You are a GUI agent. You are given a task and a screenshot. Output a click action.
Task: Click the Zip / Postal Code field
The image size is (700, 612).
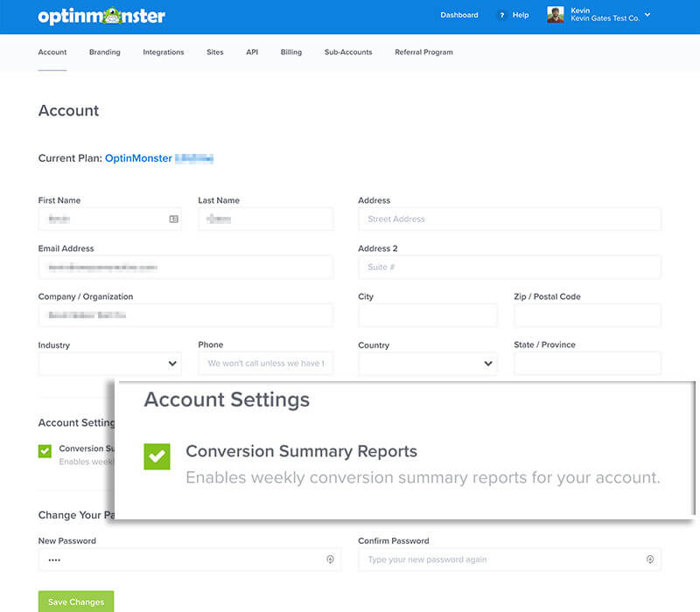[x=587, y=316]
